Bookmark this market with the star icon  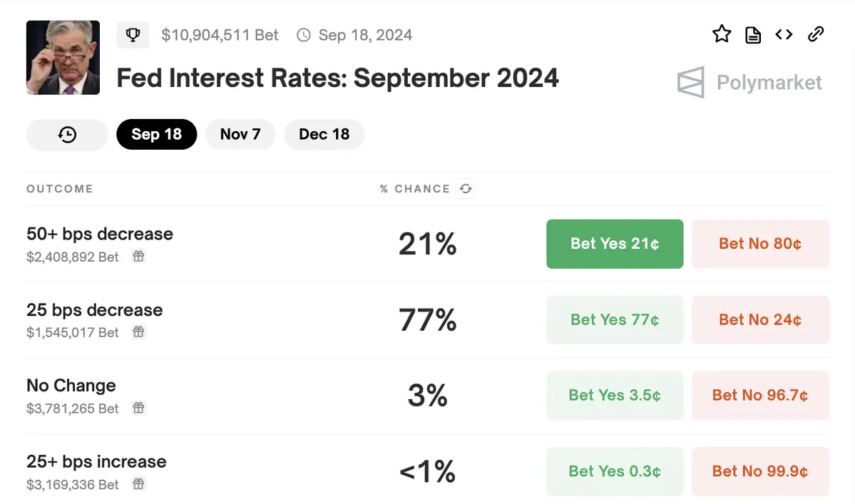coord(722,34)
